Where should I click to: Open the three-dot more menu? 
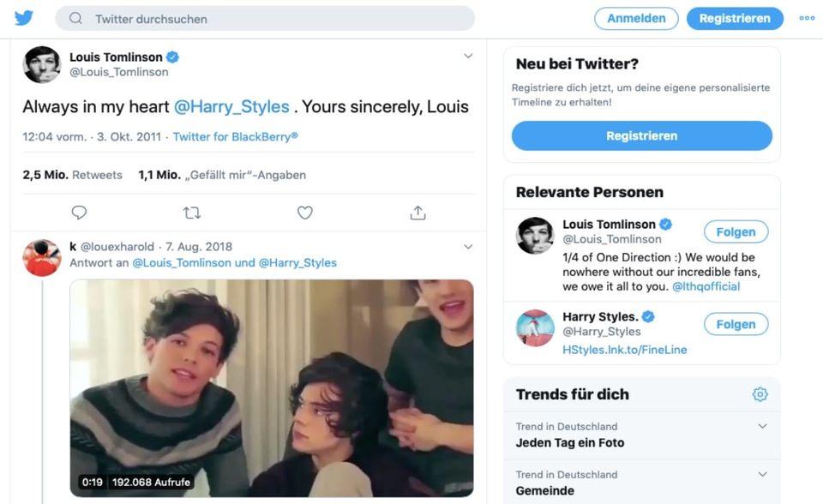807,18
